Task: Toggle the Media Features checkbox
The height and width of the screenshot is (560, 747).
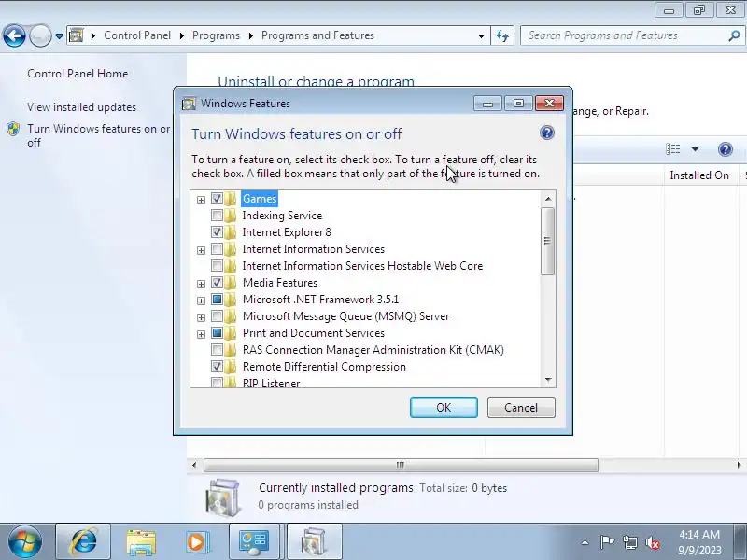Action: pos(217,283)
